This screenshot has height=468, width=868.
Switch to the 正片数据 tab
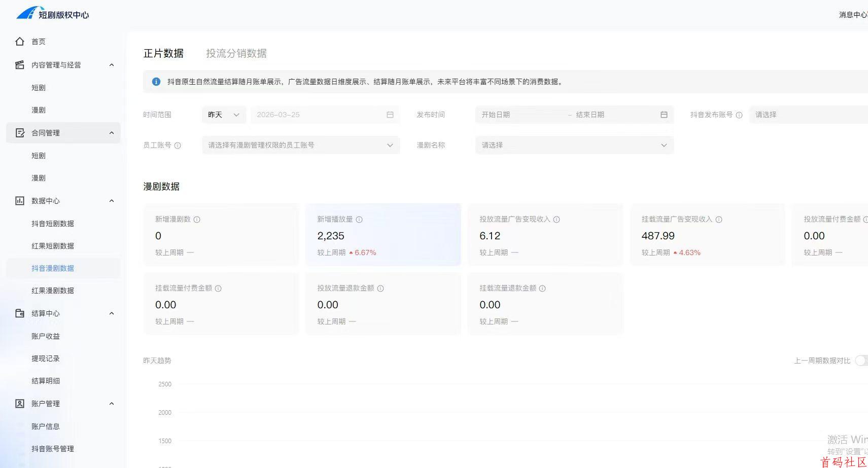tap(163, 53)
